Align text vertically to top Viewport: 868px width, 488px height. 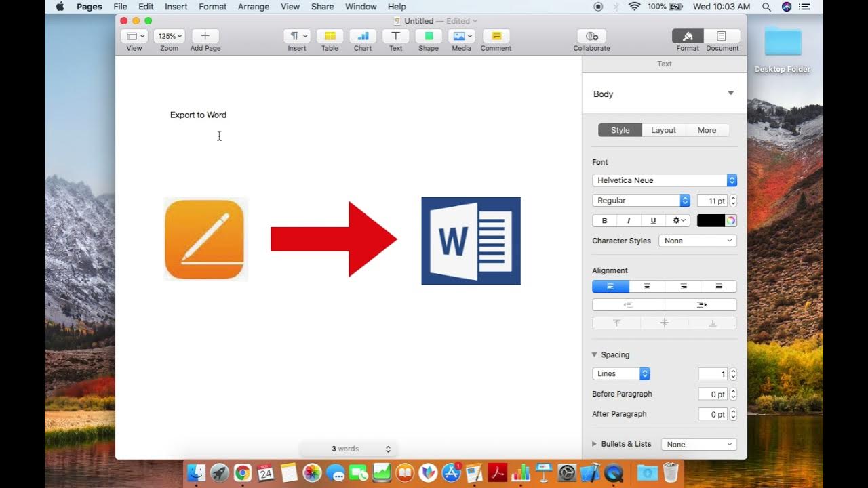point(616,323)
